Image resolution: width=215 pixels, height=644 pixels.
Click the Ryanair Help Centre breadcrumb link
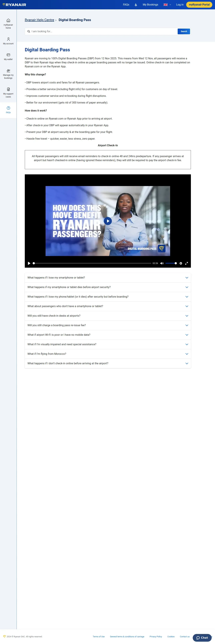click(39, 20)
